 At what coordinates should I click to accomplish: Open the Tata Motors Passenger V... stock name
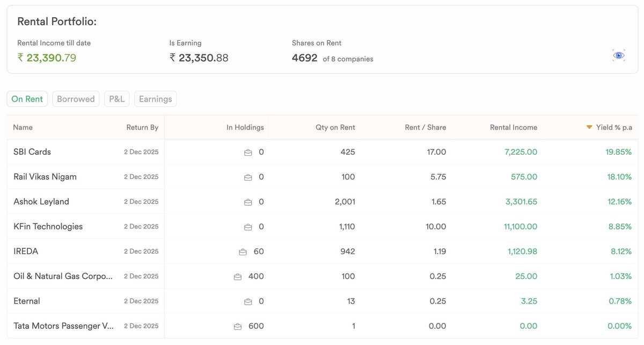(x=64, y=326)
